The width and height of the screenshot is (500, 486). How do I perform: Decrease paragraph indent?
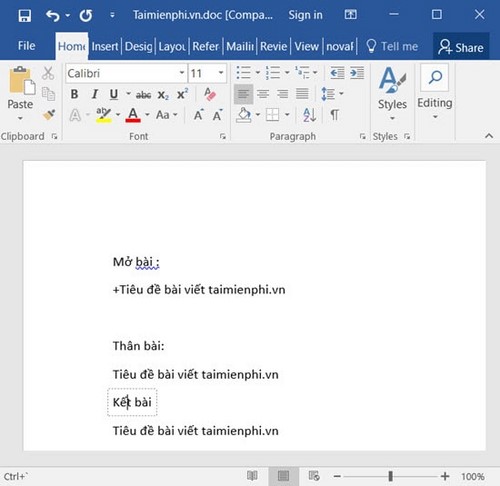337,73
